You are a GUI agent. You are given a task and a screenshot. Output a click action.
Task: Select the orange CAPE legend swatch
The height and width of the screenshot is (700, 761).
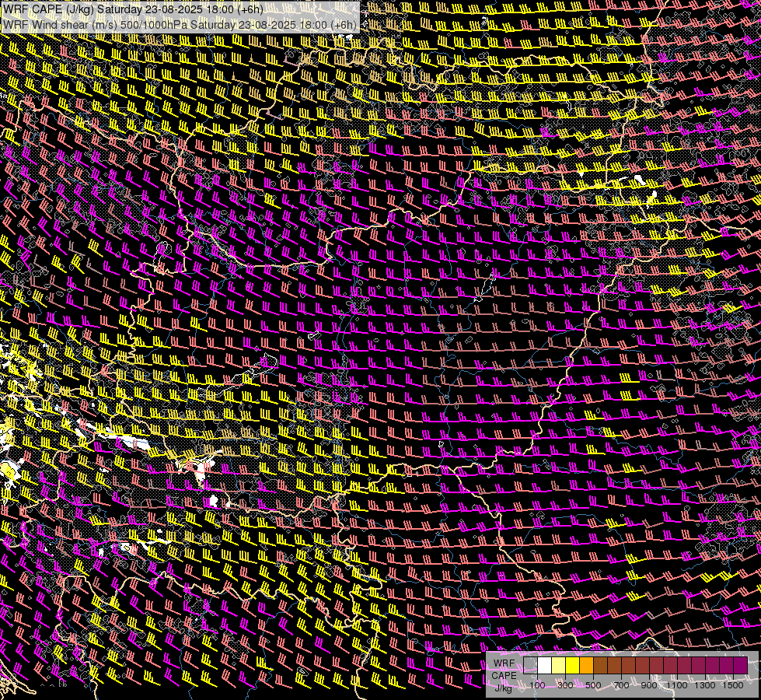coord(586,665)
